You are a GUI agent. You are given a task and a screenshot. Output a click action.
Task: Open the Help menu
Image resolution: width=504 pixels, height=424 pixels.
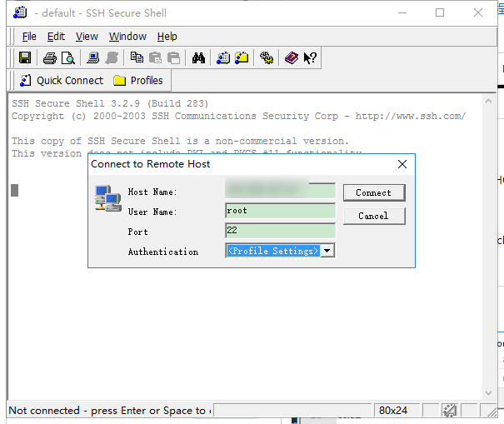click(x=167, y=37)
